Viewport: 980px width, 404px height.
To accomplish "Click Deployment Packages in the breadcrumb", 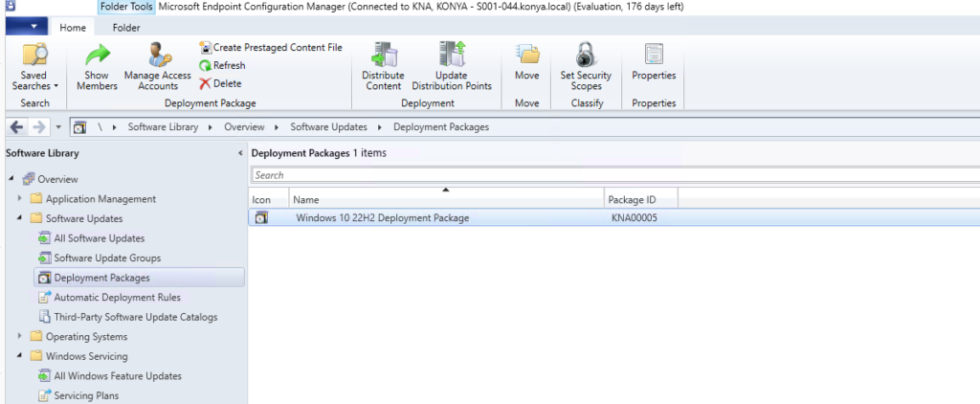I will tap(441, 127).
